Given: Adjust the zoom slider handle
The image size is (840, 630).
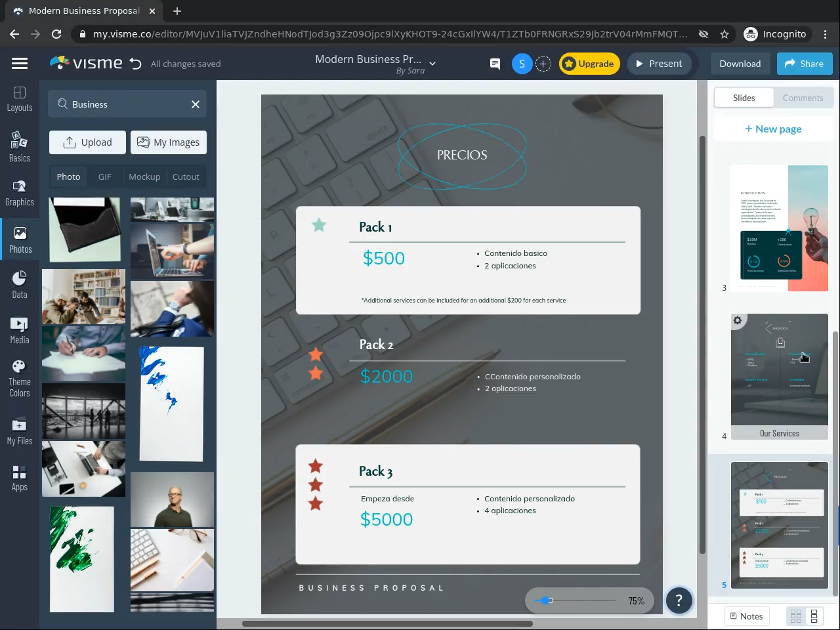Looking at the screenshot, I should tap(545, 600).
